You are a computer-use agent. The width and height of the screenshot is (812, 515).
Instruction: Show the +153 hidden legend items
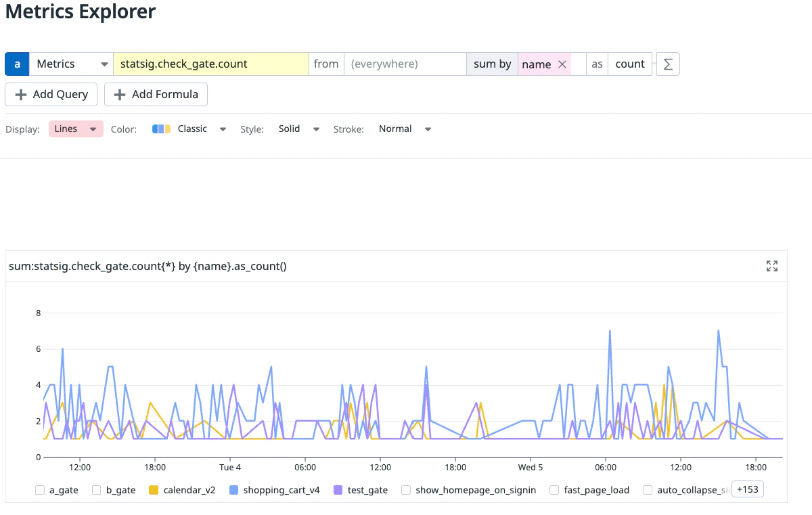747,489
